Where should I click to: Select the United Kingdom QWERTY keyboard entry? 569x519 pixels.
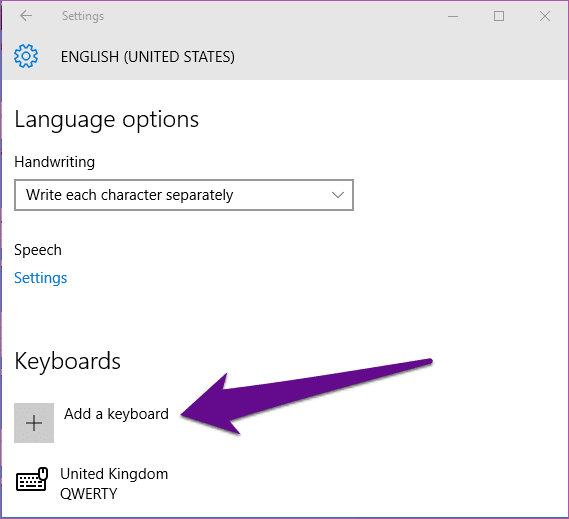pyautogui.click(x=92, y=483)
